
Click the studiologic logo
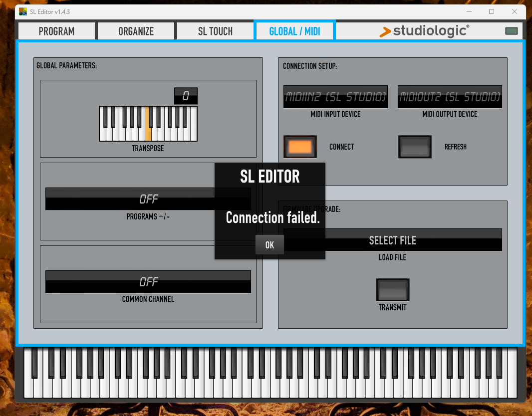click(424, 31)
